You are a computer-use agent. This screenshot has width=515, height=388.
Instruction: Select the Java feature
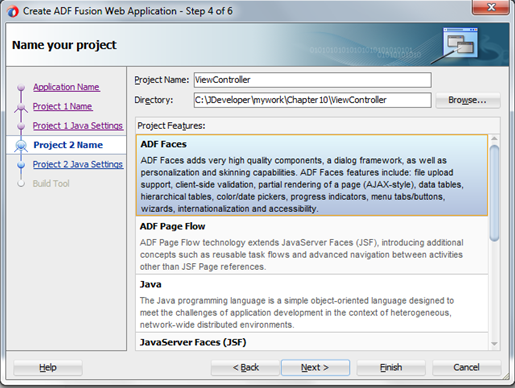pyautogui.click(x=312, y=304)
